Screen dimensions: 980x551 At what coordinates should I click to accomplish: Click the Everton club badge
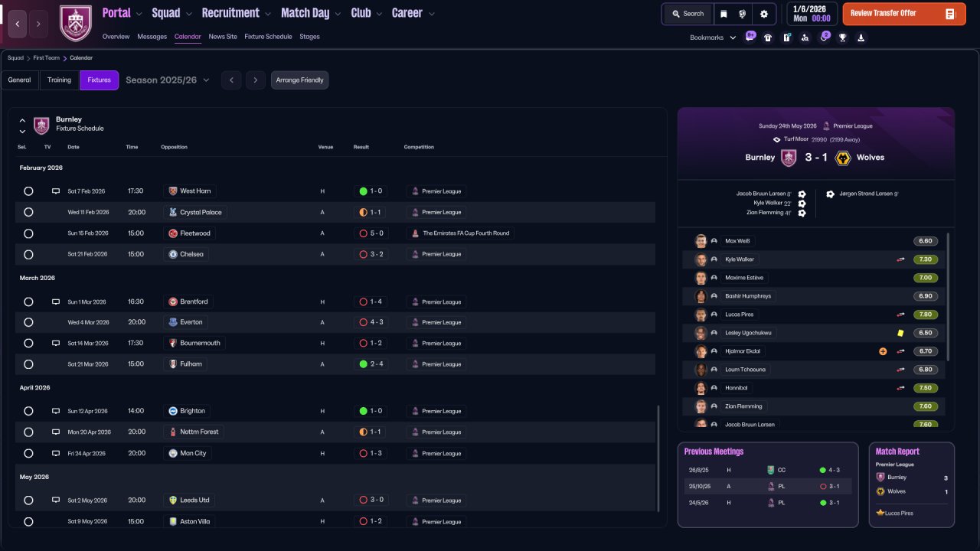coord(173,322)
